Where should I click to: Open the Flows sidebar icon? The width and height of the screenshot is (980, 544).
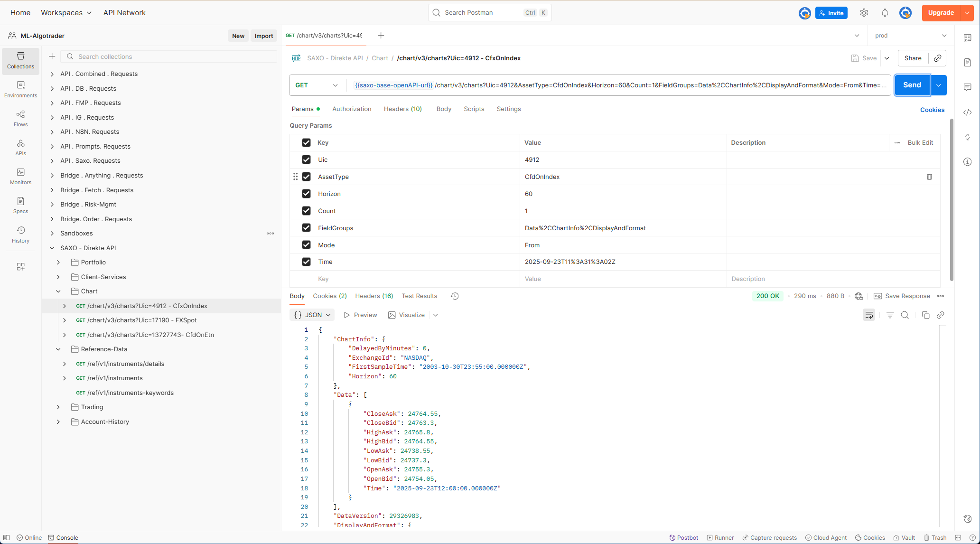click(20, 118)
